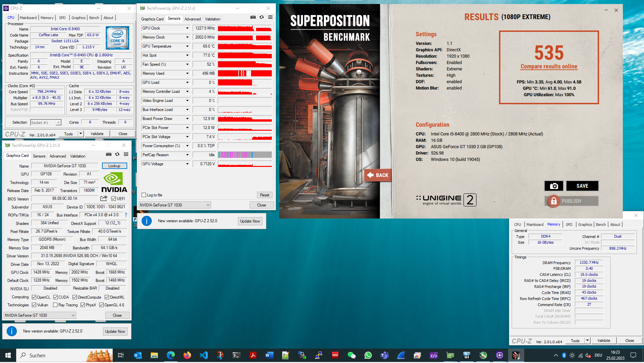Switch to Graphics tab in CPU-Z Memory window
644x363 pixels.
(585, 225)
